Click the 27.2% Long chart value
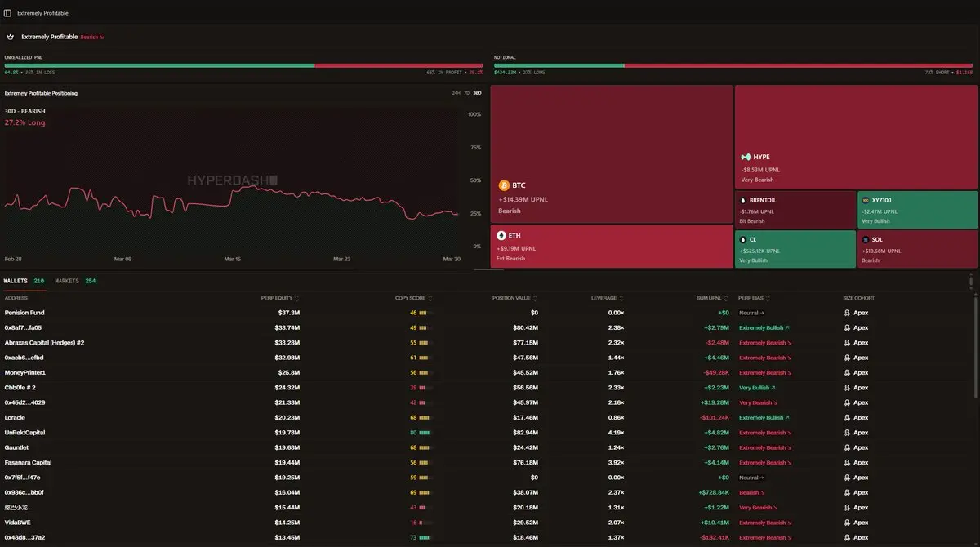 tap(24, 122)
